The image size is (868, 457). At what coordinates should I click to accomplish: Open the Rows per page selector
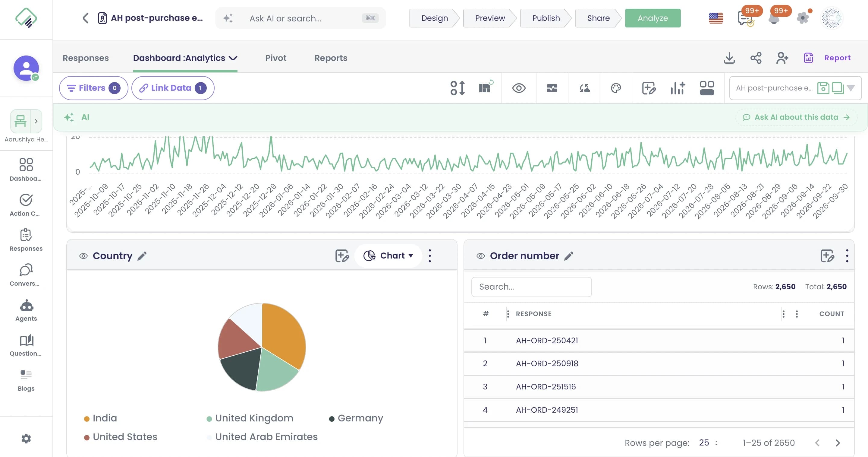pos(708,443)
